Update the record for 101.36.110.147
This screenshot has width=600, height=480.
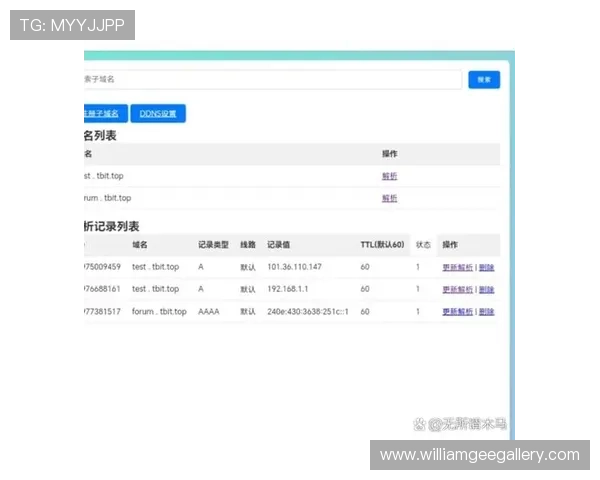coord(458,267)
